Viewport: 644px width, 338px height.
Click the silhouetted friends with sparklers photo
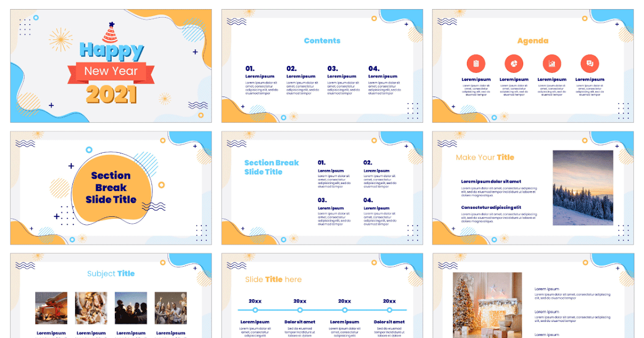(x=131, y=308)
